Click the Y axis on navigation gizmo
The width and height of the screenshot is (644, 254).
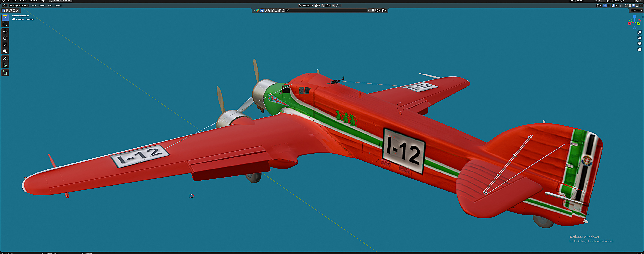click(x=638, y=24)
